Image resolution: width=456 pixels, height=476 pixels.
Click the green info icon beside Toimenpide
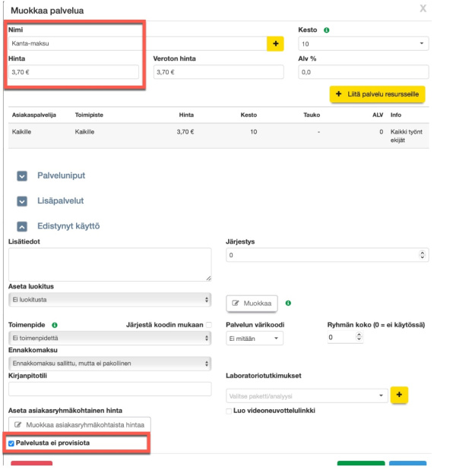[x=55, y=325]
